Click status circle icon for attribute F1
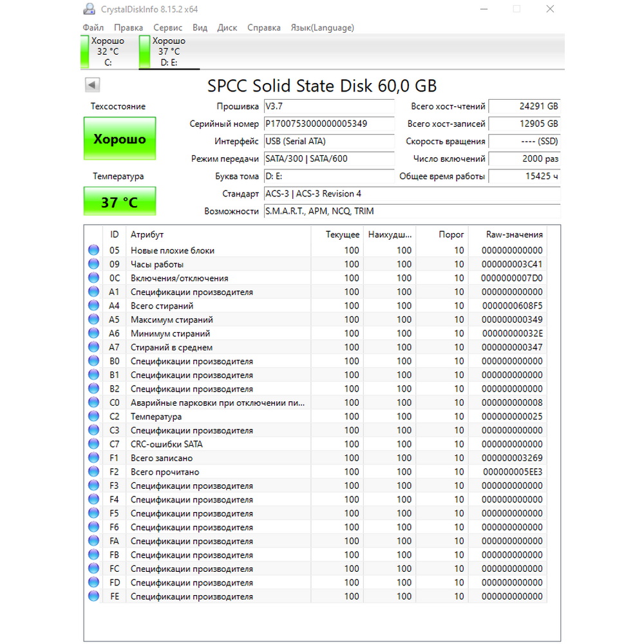This screenshot has height=644, width=644. [x=93, y=457]
